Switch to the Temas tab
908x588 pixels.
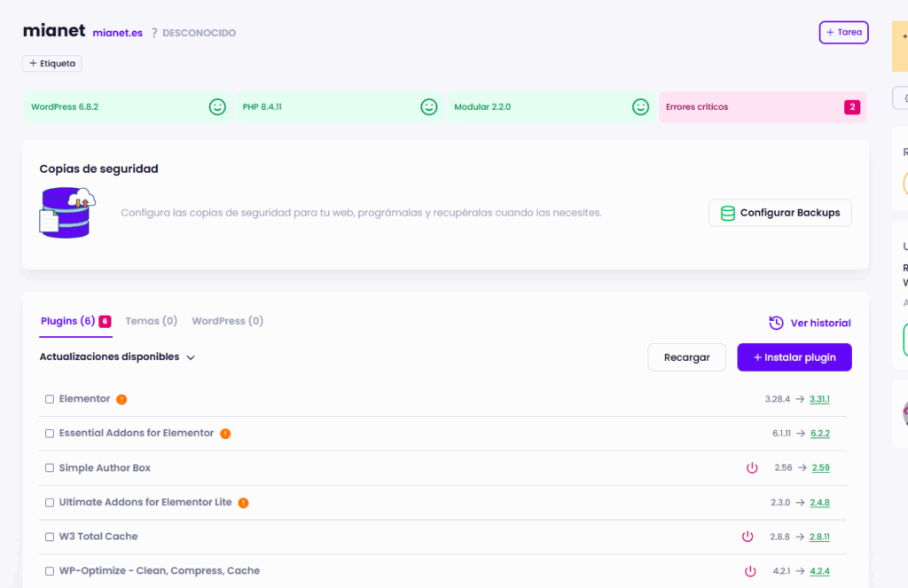(x=151, y=321)
